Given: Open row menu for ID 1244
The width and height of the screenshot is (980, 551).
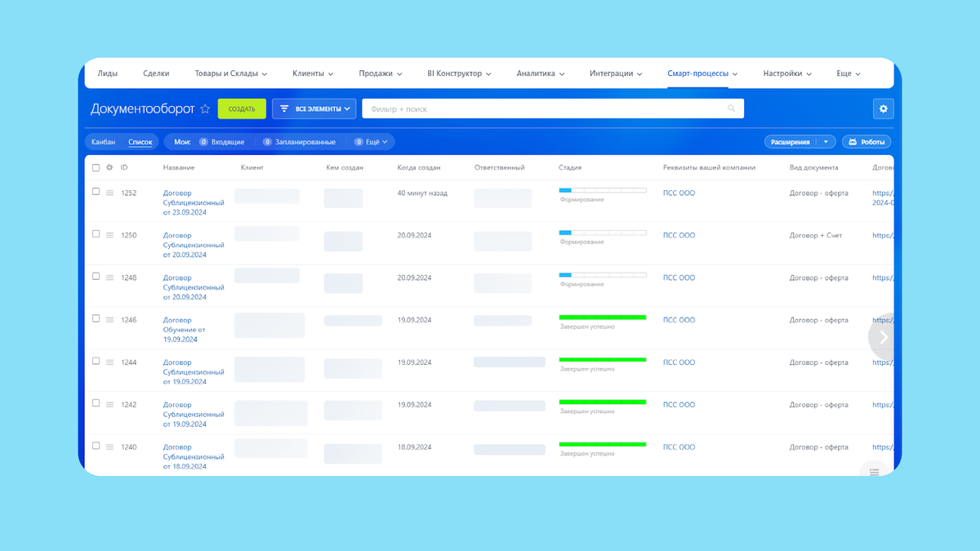Looking at the screenshot, I should click(x=109, y=362).
